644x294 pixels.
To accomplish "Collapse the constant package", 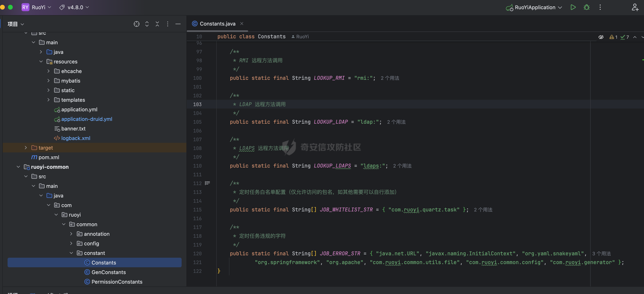I will point(71,253).
